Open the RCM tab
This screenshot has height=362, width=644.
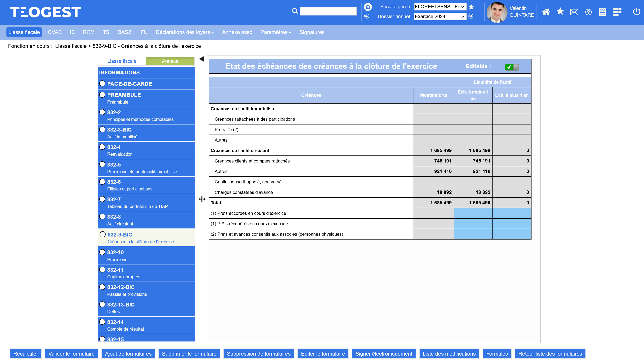89,32
